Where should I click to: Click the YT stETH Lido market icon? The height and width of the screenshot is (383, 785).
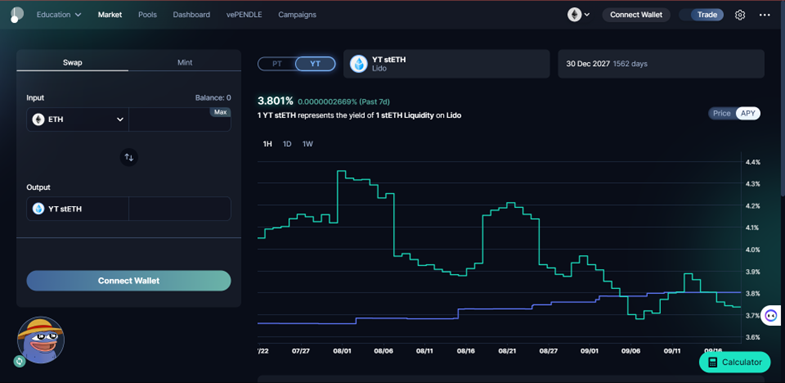click(x=358, y=64)
